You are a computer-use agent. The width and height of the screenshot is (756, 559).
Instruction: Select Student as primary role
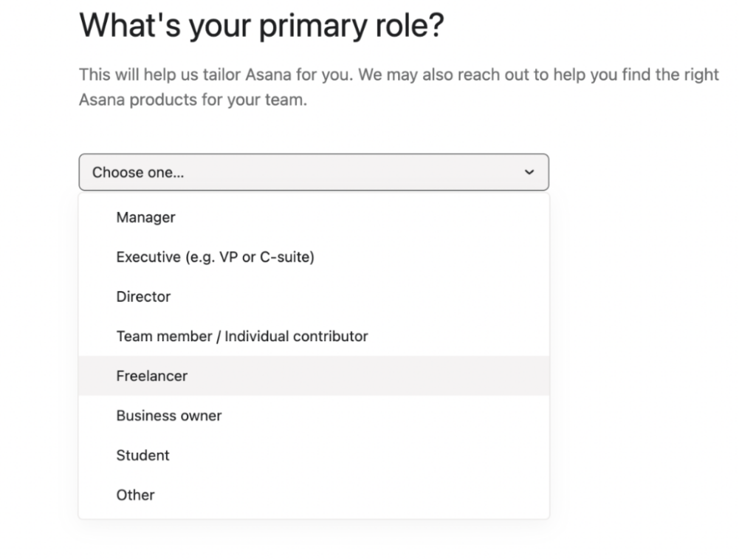[x=142, y=456]
